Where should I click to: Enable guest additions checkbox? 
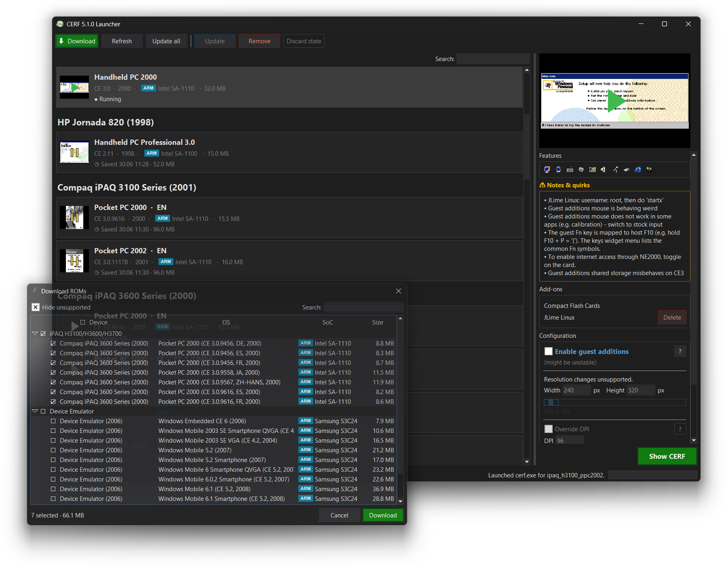pyautogui.click(x=549, y=351)
